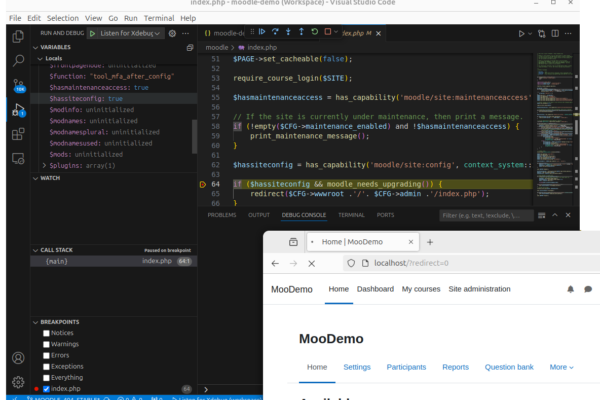
Task: Go back in the browser window
Action: 275,263
